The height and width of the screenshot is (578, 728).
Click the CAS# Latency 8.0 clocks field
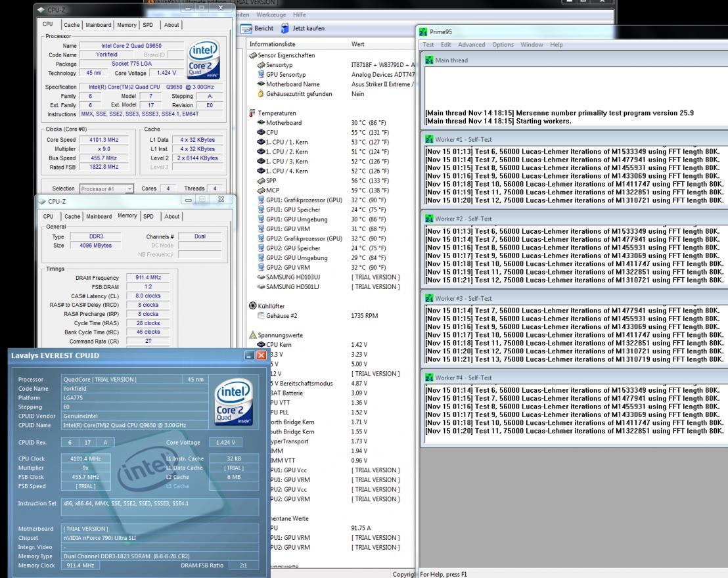[x=148, y=296]
